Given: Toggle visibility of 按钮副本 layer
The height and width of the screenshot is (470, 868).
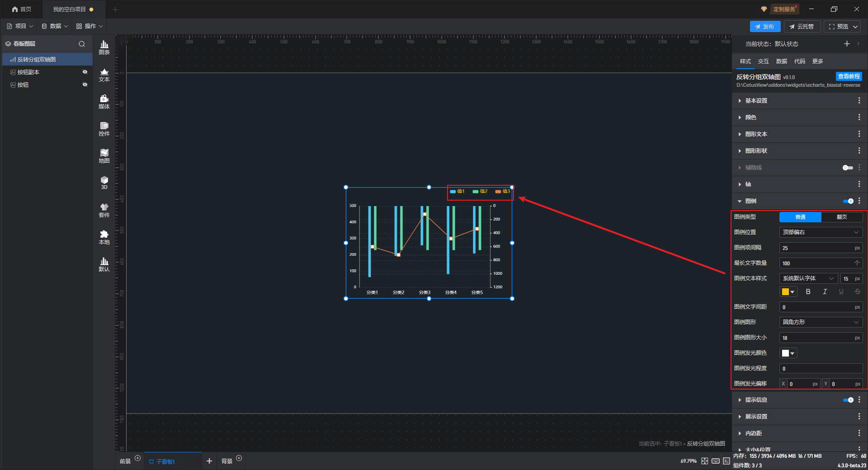Looking at the screenshot, I should 85,72.
